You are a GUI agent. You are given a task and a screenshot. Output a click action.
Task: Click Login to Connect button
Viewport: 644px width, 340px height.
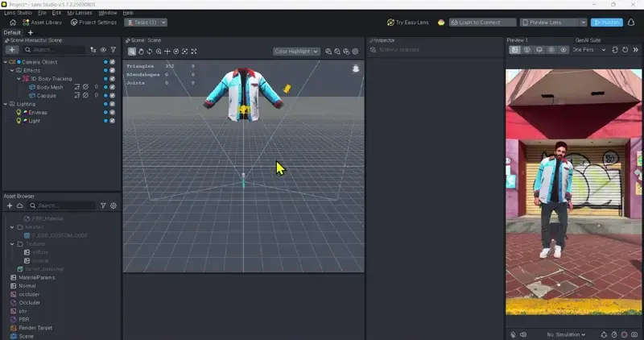(482, 23)
